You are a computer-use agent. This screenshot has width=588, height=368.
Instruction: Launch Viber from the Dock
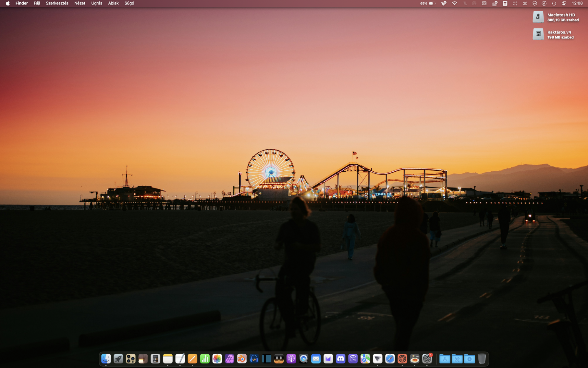tap(353, 359)
